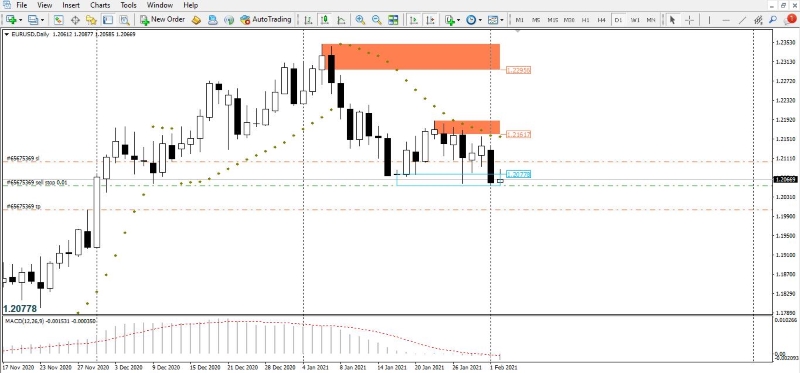Expand the New Chart dropdown arrow
The width and height of the screenshot is (800, 373).
point(20,20)
